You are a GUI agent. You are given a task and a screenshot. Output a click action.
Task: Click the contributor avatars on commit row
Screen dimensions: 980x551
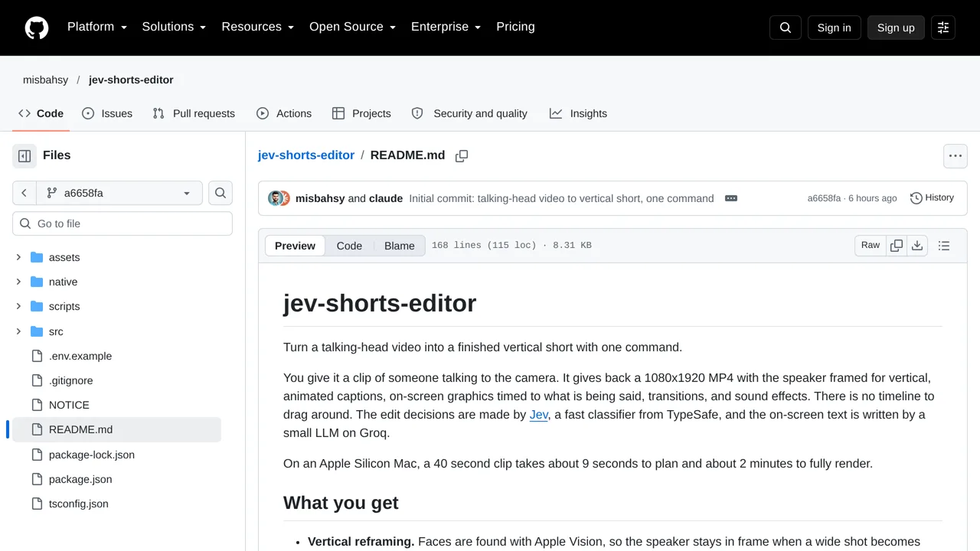279,198
